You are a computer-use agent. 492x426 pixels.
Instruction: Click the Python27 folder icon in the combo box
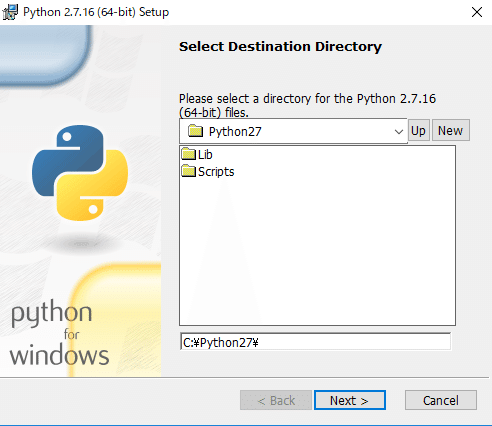point(195,131)
